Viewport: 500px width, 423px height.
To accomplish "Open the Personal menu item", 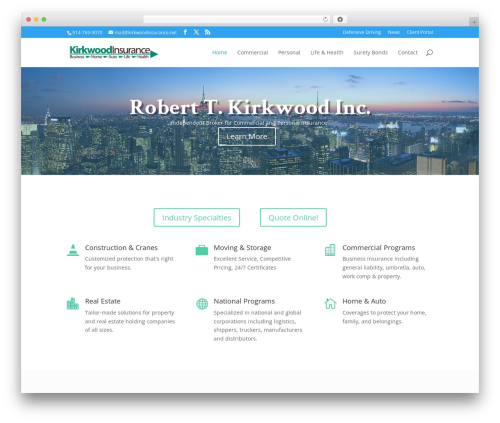I will pos(289,52).
